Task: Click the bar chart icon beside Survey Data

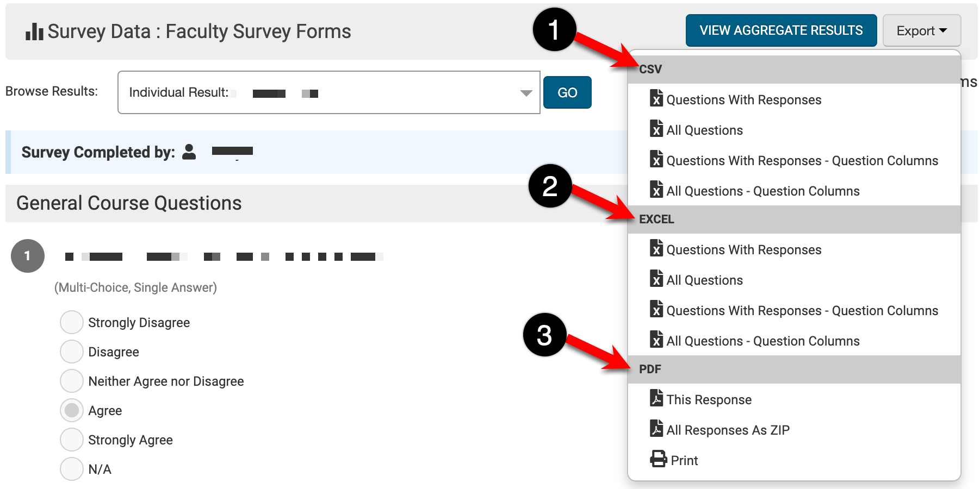Action: [34, 32]
